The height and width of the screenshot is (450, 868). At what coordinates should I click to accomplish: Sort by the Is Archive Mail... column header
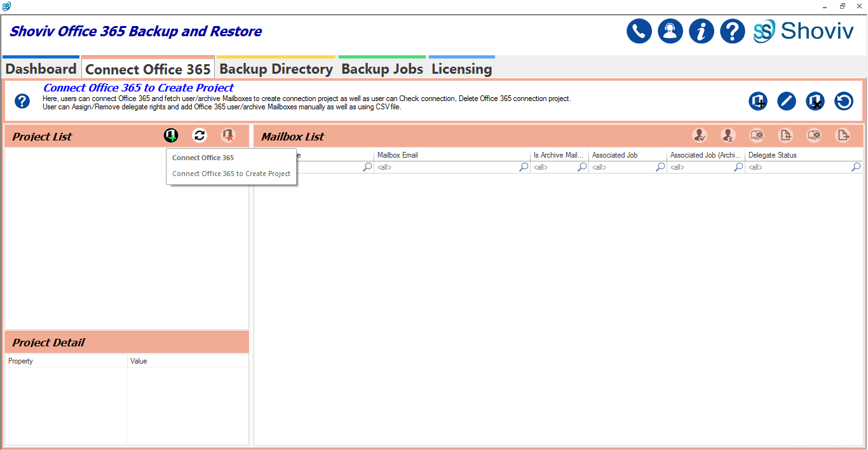tap(559, 155)
